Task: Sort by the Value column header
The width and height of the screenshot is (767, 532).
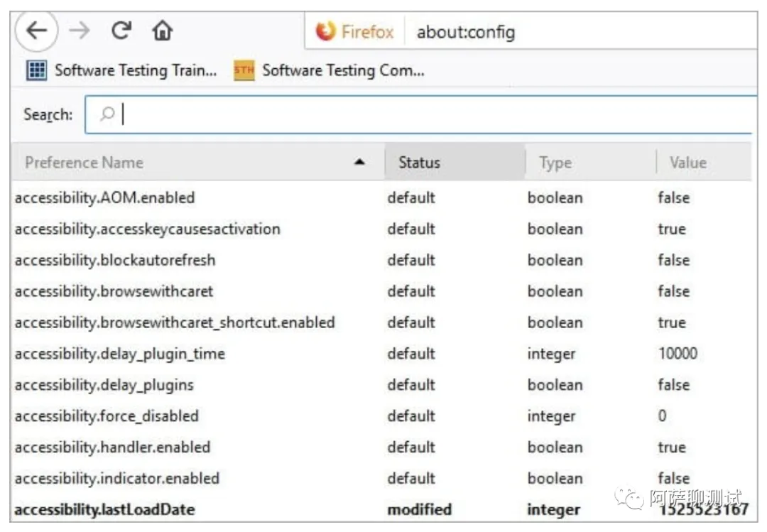Action: (x=687, y=163)
